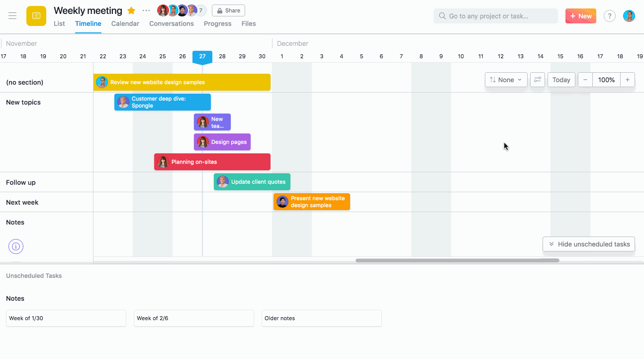Screen dimensions: 644x359
Task: Open the project actions ellipsis menu
Action: 146,10
